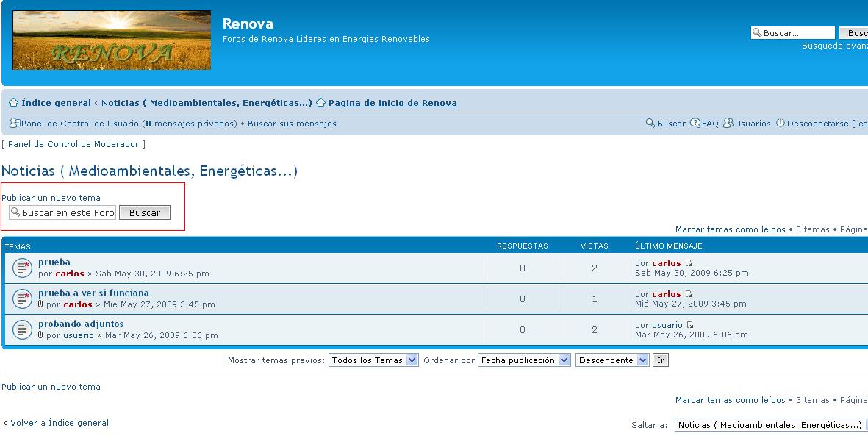Open the 'Descendente' order dropdown

(611, 360)
